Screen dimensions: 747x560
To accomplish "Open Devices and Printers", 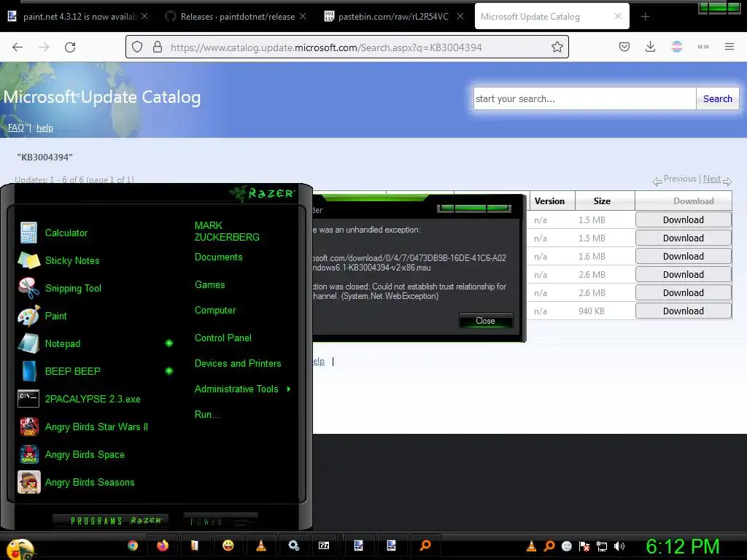I will click(x=238, y=364).
